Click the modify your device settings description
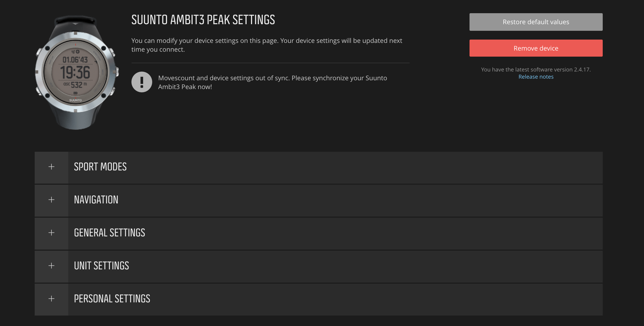This screenshot has width=644, height=326. tap(267, 45)
